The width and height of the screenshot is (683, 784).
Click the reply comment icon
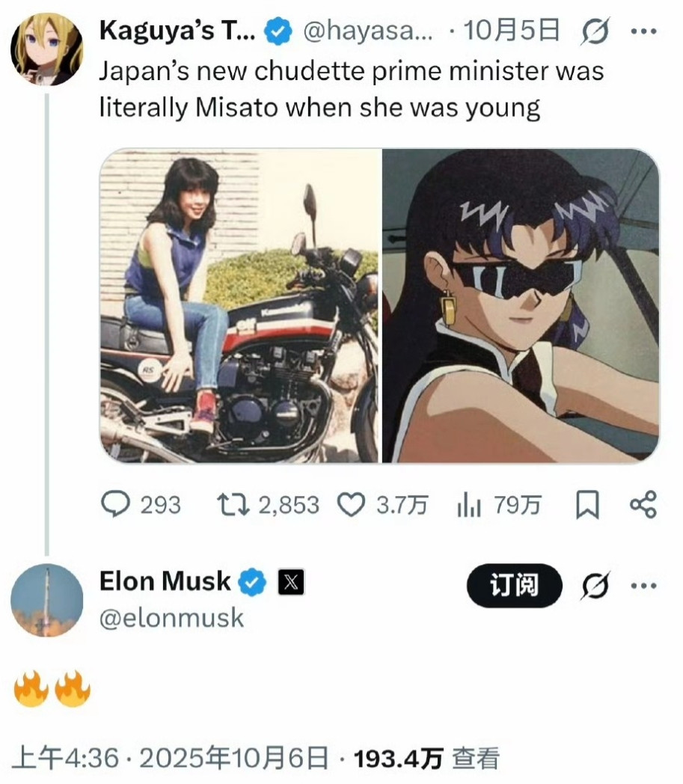(115, 506)
